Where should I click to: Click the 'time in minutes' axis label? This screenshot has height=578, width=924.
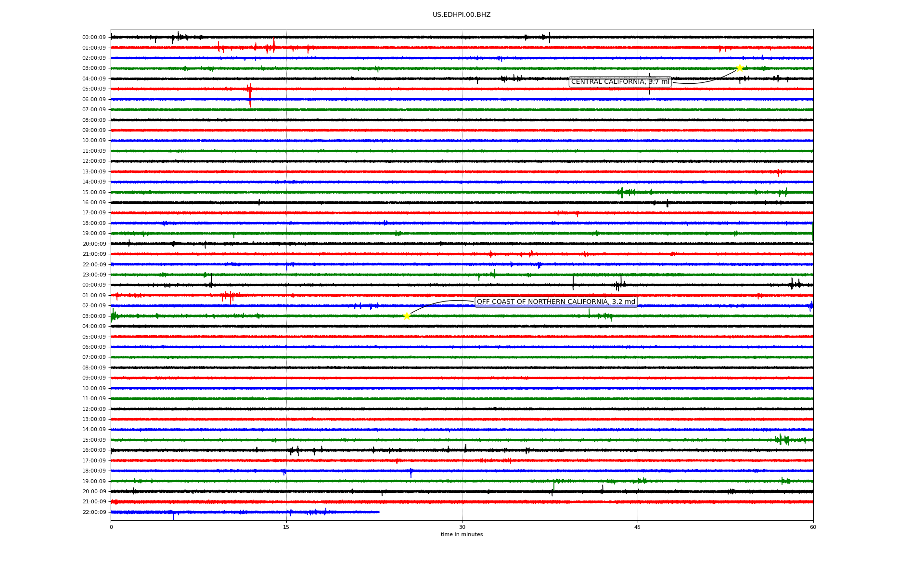coord(462,534)
